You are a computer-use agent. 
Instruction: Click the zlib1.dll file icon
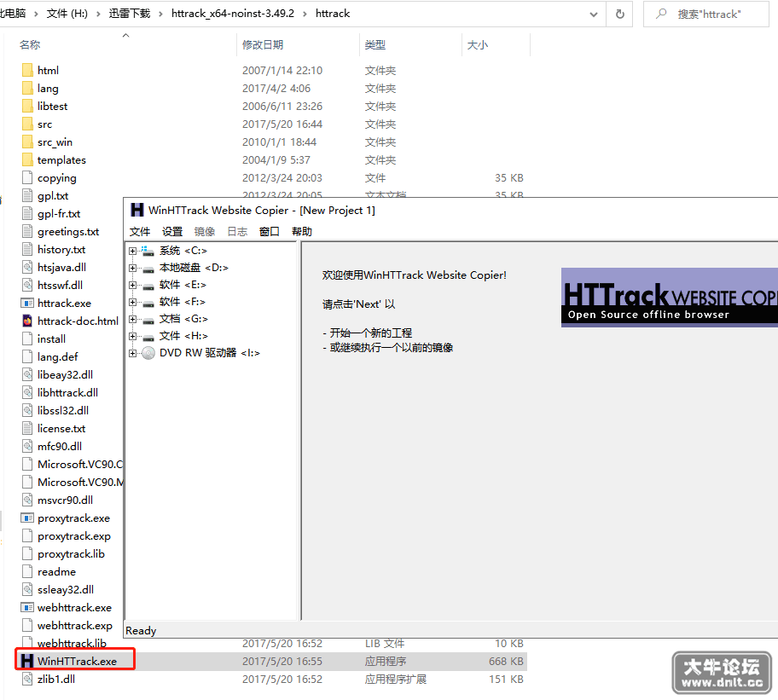click(28, 680)
